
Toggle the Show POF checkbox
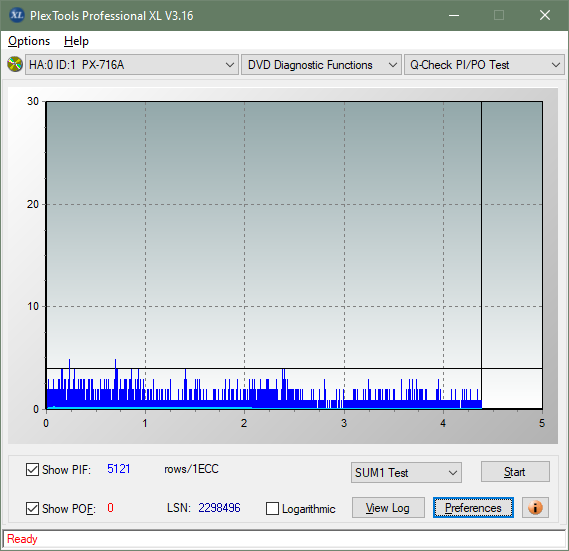[x=32, y=508]
